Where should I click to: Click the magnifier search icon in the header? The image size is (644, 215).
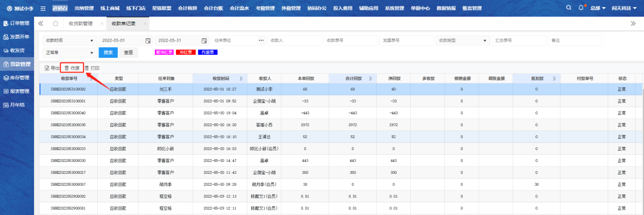pos(568,8)
